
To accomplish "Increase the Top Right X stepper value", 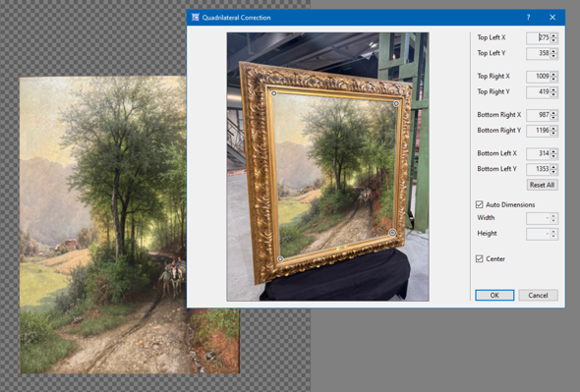I will pyautogui.click(x=553, y=75).
